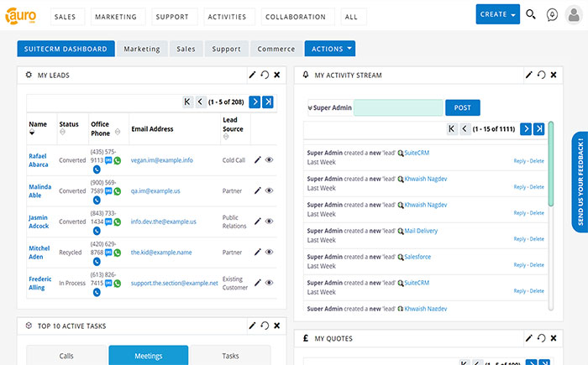Remove the My Activity Stream dashlet
Viewport: 588px width, 365px height.
553,75
